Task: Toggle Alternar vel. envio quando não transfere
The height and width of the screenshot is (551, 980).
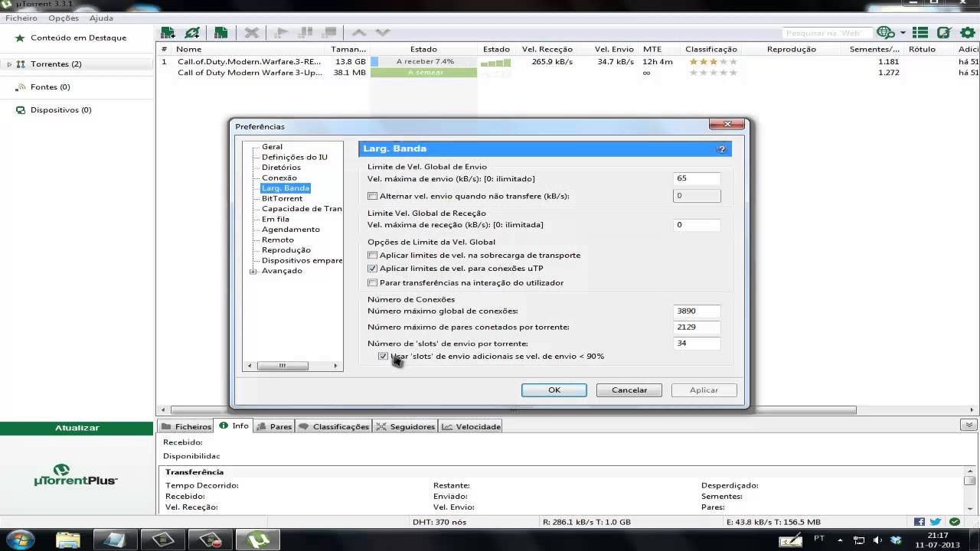Action: point(373,196)
